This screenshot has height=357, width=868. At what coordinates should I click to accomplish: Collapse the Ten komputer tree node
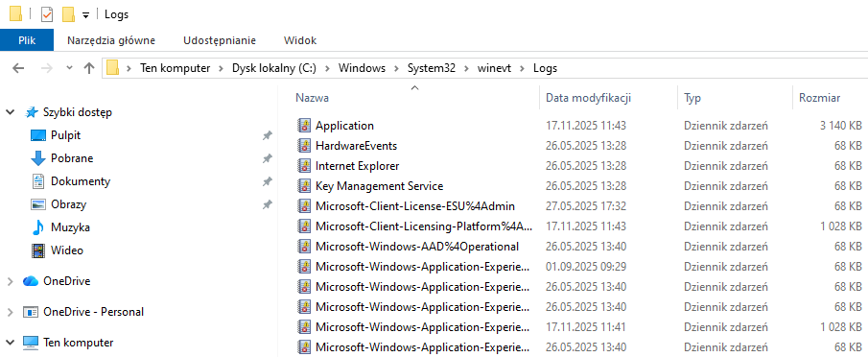pyautogui.click(x=10, y=343)
